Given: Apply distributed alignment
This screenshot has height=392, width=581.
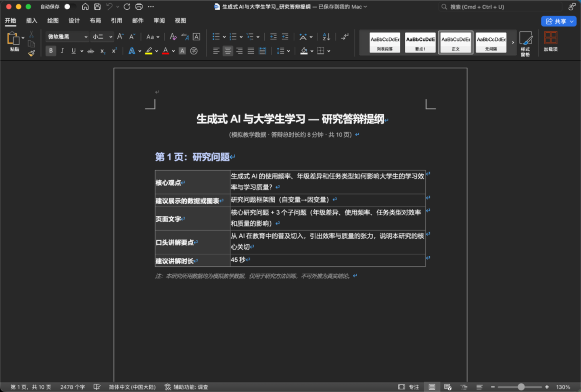Looking at the screenshot, I should [263, 51].
